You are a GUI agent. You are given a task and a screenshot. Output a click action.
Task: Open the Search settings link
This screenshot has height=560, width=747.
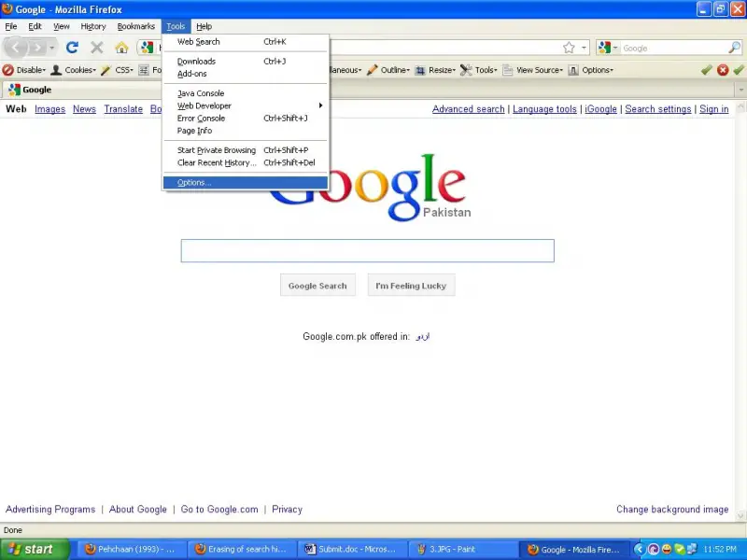point(658,109)
